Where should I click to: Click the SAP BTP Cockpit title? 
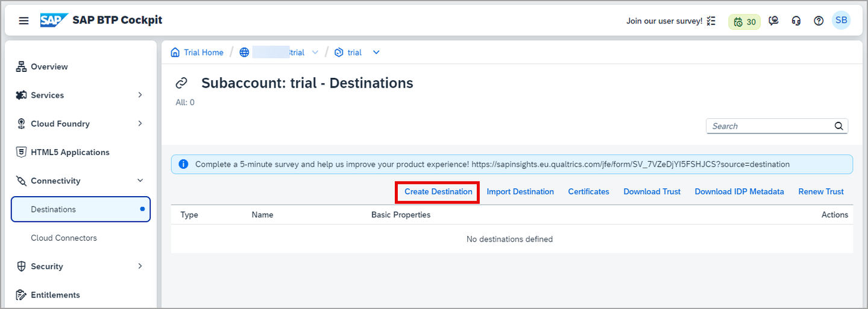(118, 20)
